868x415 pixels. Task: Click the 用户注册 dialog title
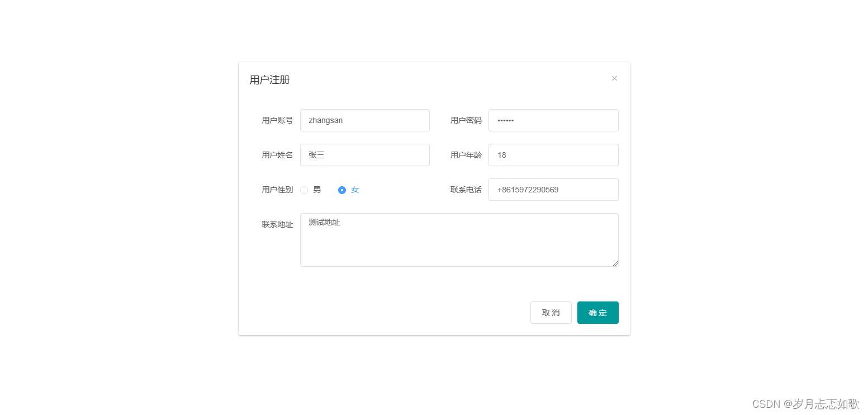(x=269, y=80)
